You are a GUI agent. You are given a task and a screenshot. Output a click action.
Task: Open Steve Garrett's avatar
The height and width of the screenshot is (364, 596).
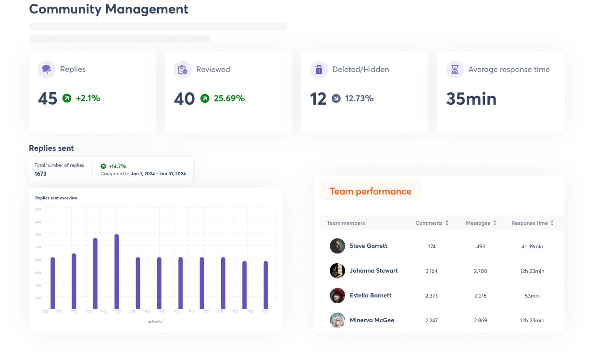point(337,246)
